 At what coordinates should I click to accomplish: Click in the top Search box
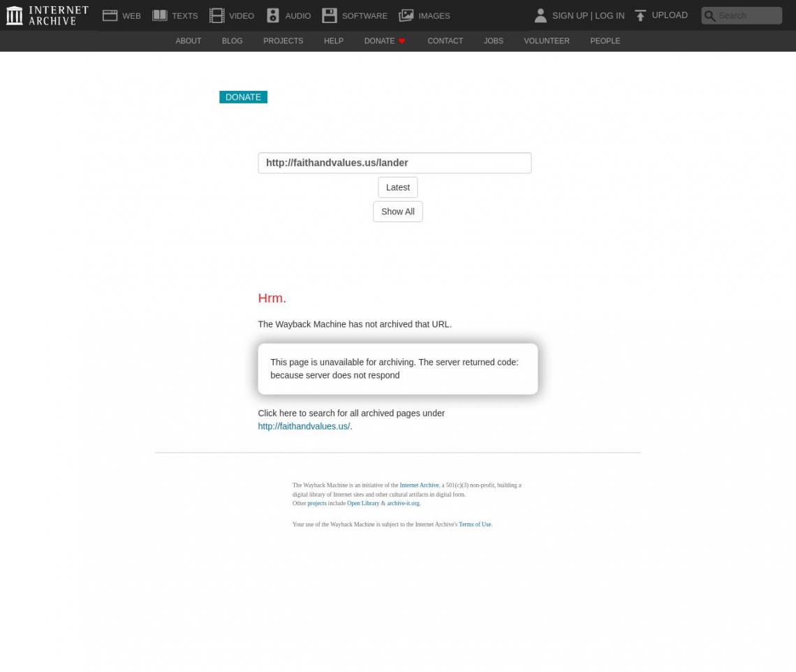pos(747,15)
